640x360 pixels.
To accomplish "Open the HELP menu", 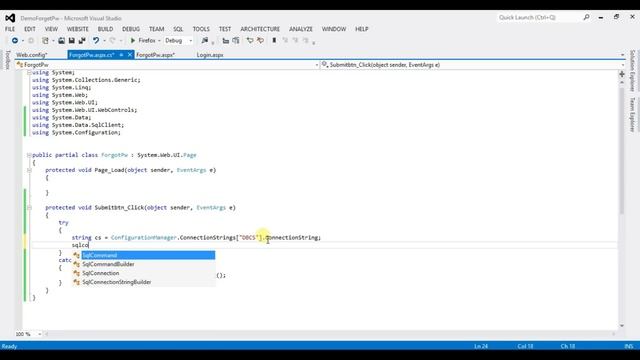I will coord(362,29).
